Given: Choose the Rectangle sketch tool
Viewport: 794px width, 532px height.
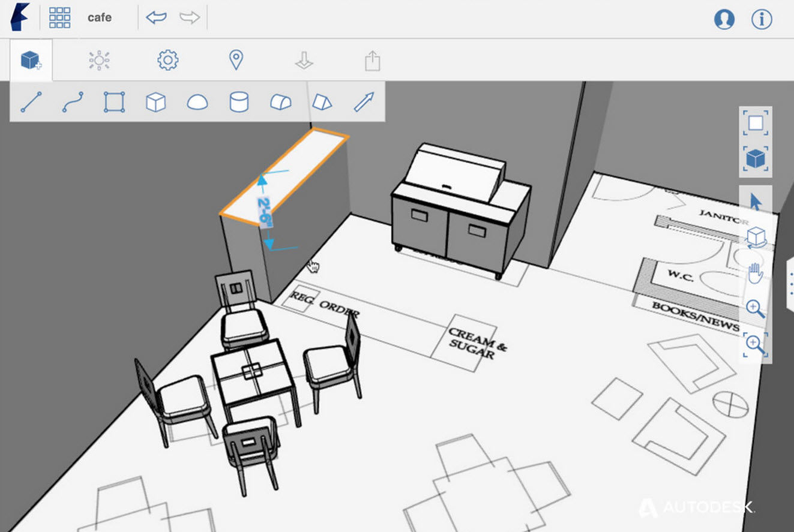Looking at the screenshot, I should 114,102.
